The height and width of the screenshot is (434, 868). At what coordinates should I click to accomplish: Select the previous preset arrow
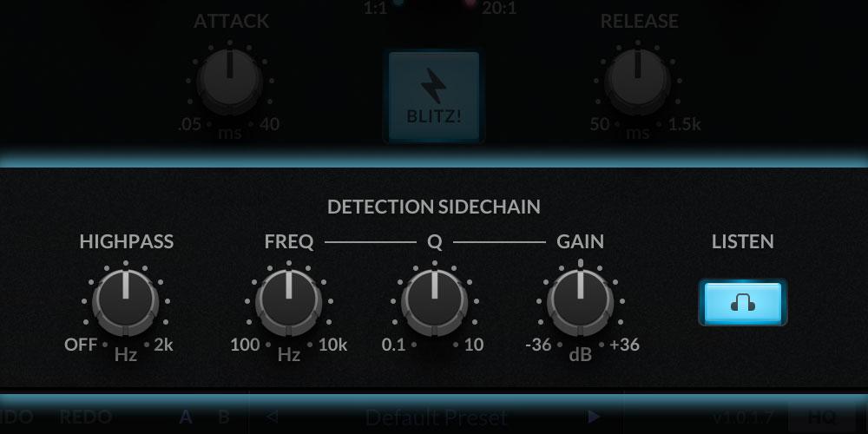pos(272,417)
